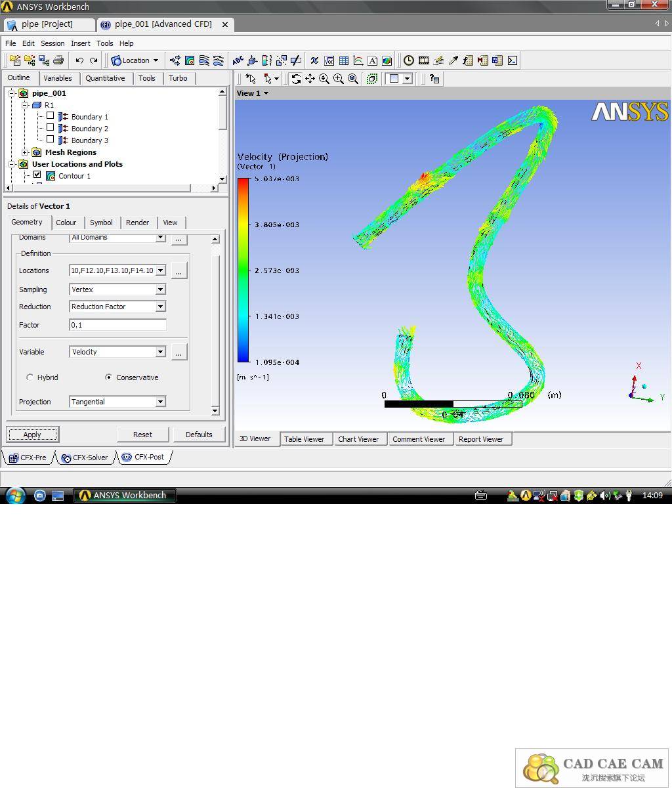This screenshot has height=791, width=672.
Task: Open the Sampling dropdown showing Vertex
Action: (117, 289)
